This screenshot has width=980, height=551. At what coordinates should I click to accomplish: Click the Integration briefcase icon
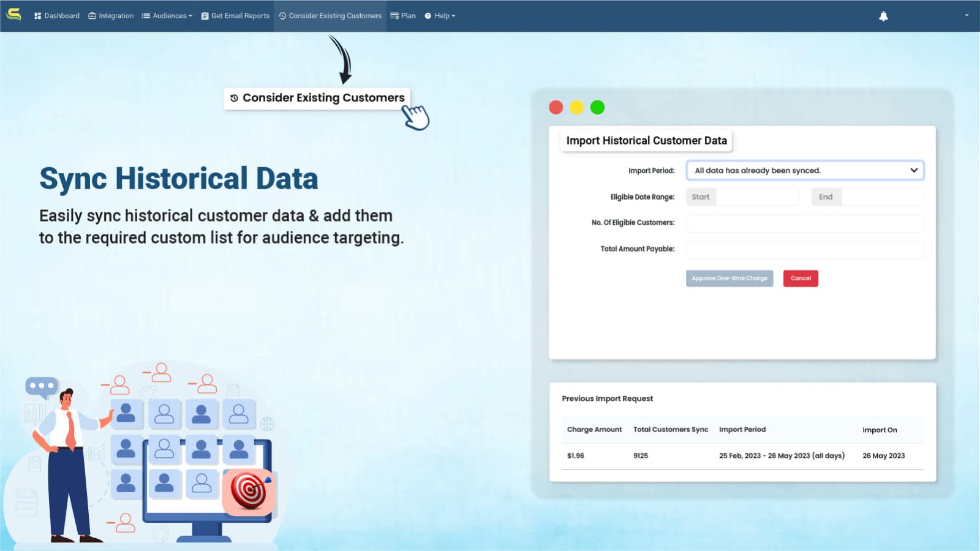(x=92, y=15)
